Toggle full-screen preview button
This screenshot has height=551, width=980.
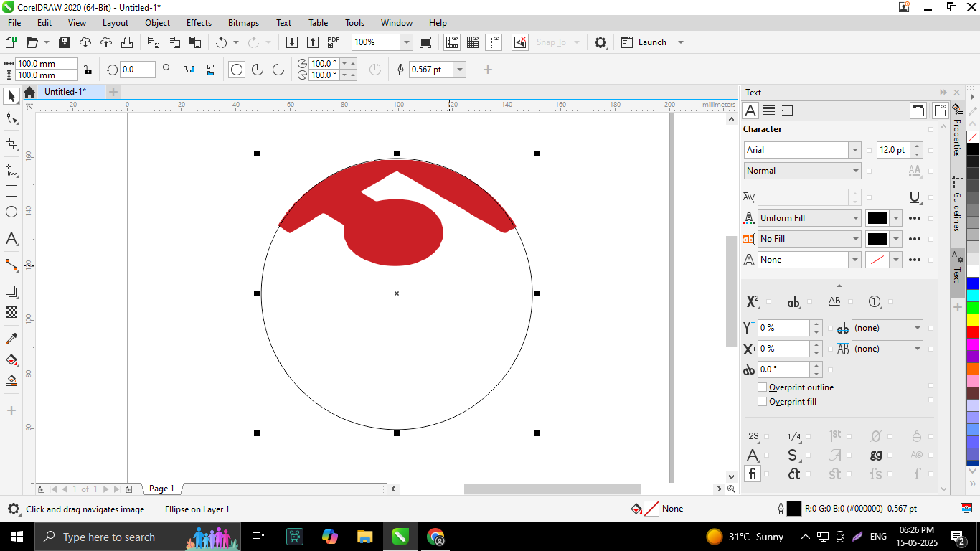(x=425, y=42)
